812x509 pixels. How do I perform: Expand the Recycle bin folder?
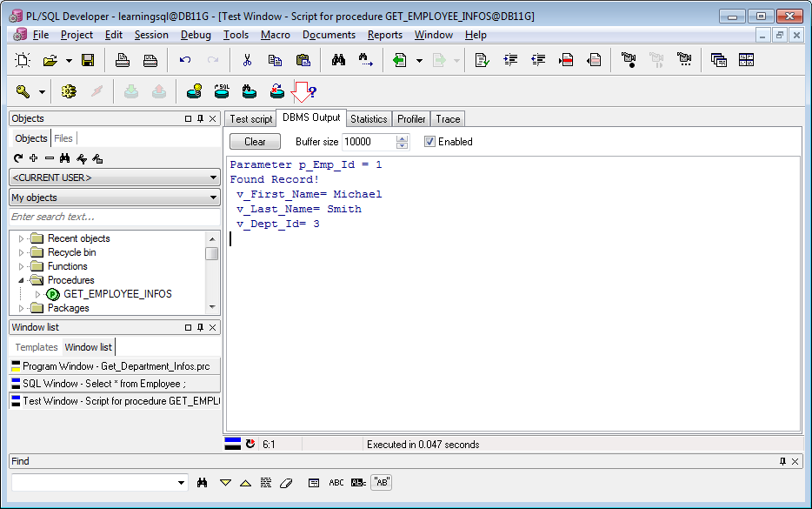(x=21, y=252)
